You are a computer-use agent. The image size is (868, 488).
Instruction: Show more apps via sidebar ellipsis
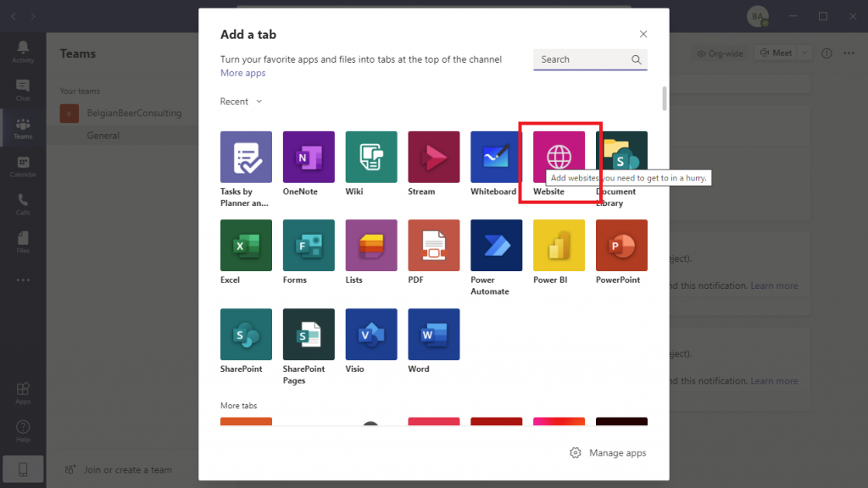tap(23, 280)
